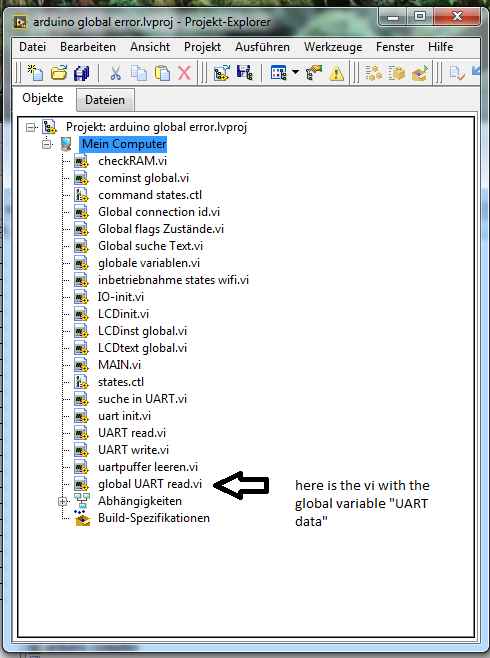Click the Copy toolbar icon

[x=138, y=73]
